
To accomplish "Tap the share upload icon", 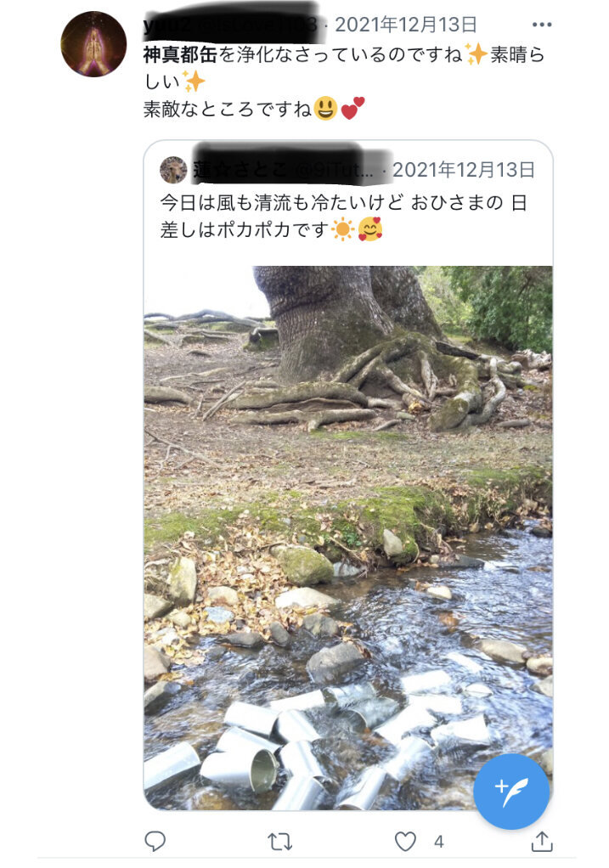I will coord(542,842).
